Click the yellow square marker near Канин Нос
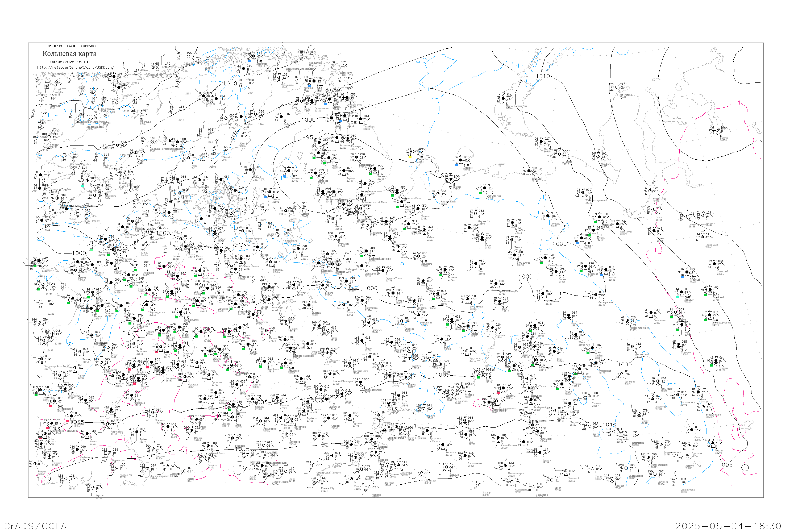Screen dimensions: 798x532 410,156
